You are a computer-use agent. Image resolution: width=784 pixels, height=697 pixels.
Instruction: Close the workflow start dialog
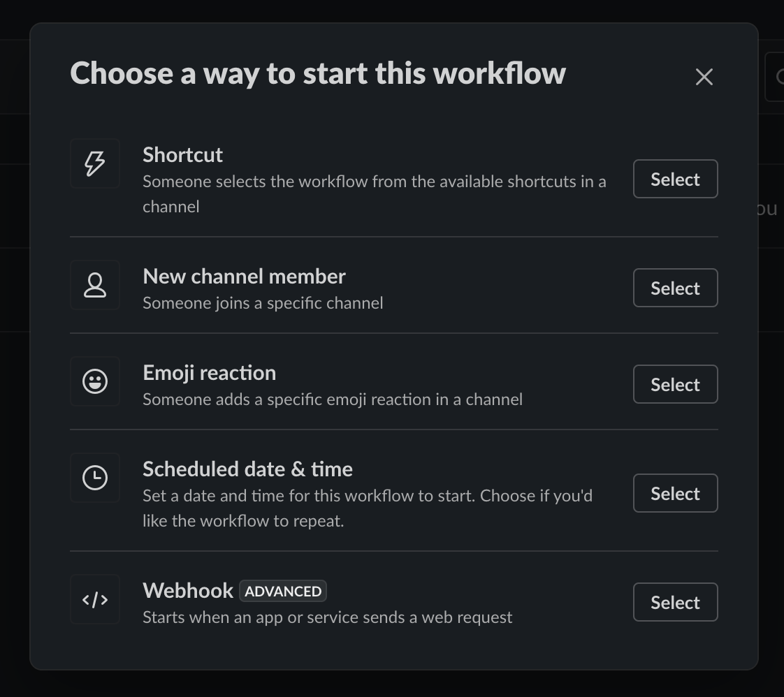[x=704, y=76]
